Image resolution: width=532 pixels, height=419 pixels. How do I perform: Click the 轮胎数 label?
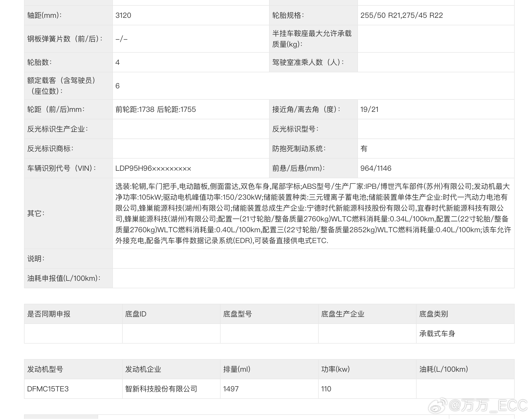(x=40, y=62)
